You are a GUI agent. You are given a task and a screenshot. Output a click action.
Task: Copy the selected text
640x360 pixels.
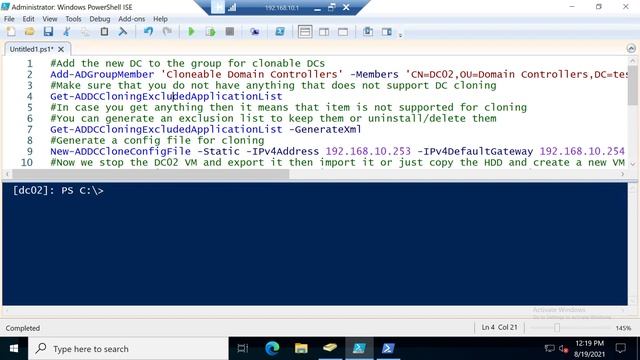pos(85,32)
